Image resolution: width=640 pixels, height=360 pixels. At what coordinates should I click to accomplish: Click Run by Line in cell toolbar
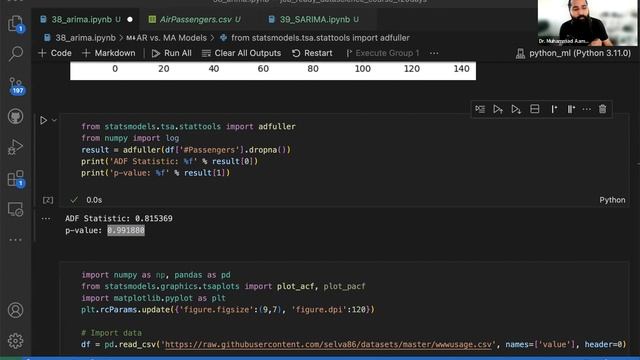click(x=480, y=109)
